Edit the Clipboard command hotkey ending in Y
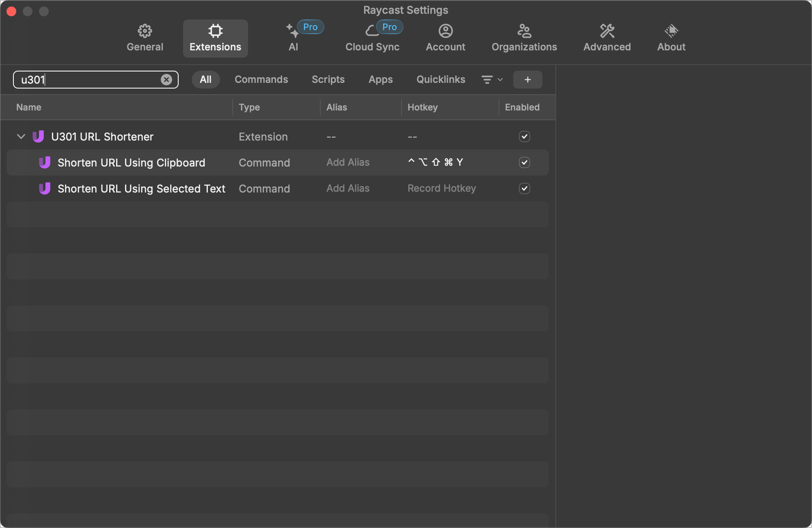This screenshot has height=528, width=812. pos(435,162)
